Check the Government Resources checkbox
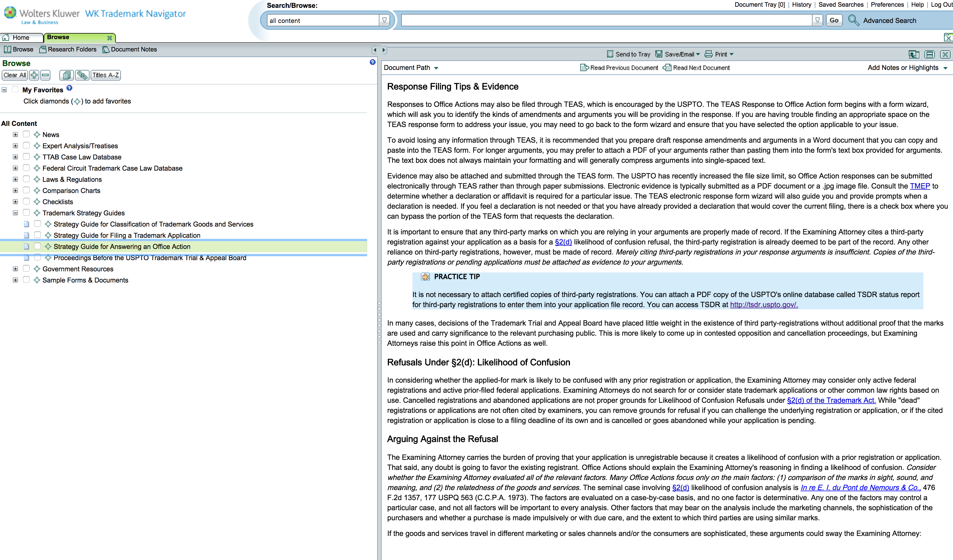The image size is (953, 560). coord(26,268)
